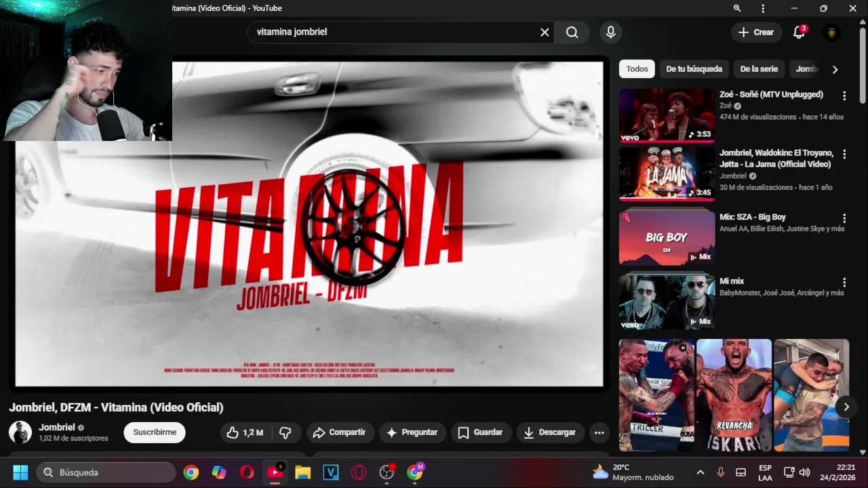Open the REVANCHA Short thumbnail
868x488 pixels.
click(734, 395)
